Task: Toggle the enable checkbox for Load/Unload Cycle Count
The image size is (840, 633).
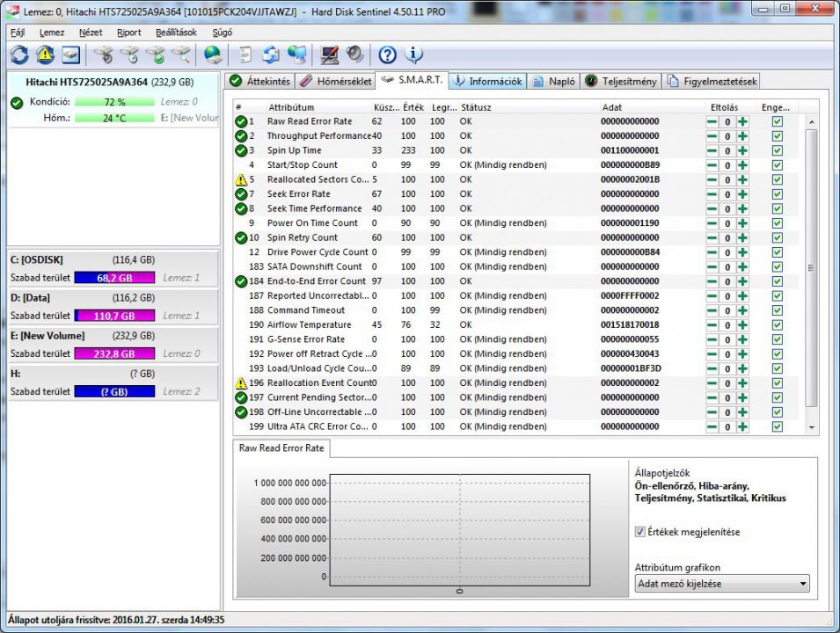Action: 778,368
